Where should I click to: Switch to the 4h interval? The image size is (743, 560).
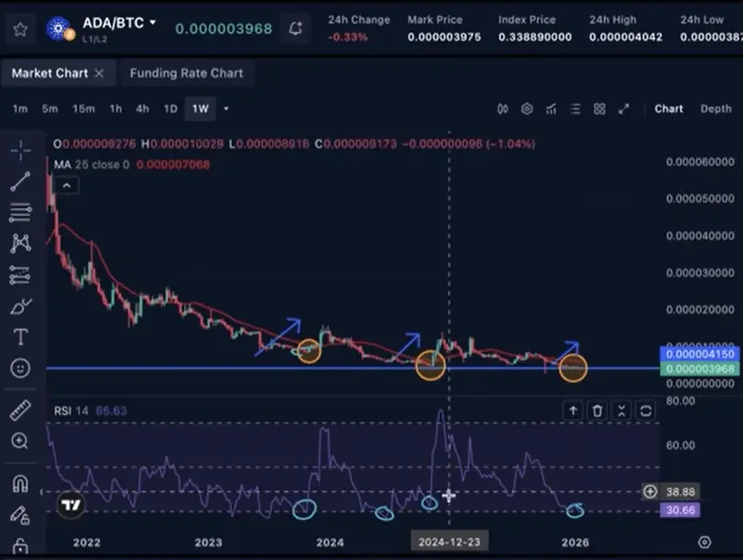[141, 108]
